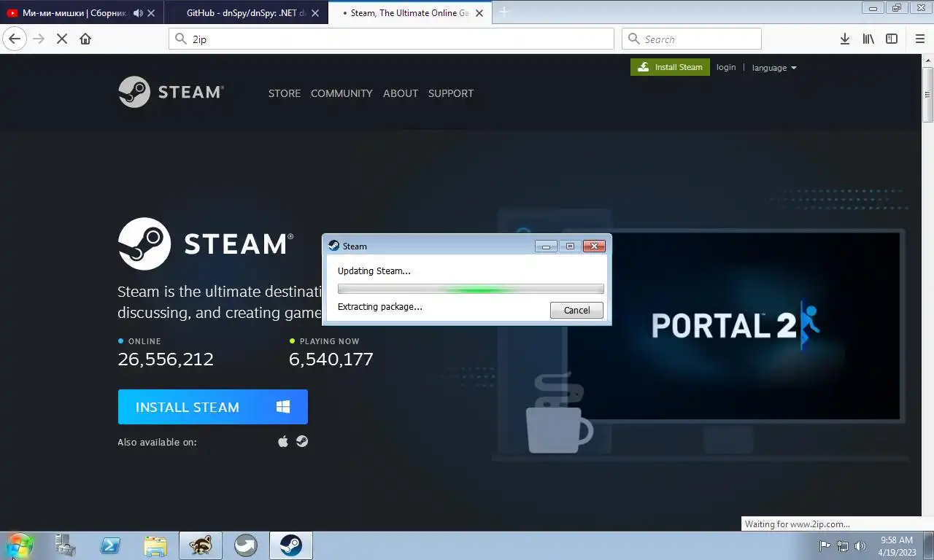Open the downloads arrow icon
Screen dimensions: 934x560
pos(844,39)
